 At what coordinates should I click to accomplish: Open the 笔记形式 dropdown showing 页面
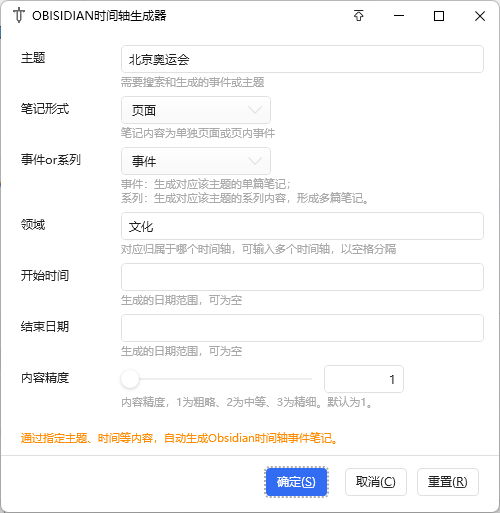(x=196, y=110)
